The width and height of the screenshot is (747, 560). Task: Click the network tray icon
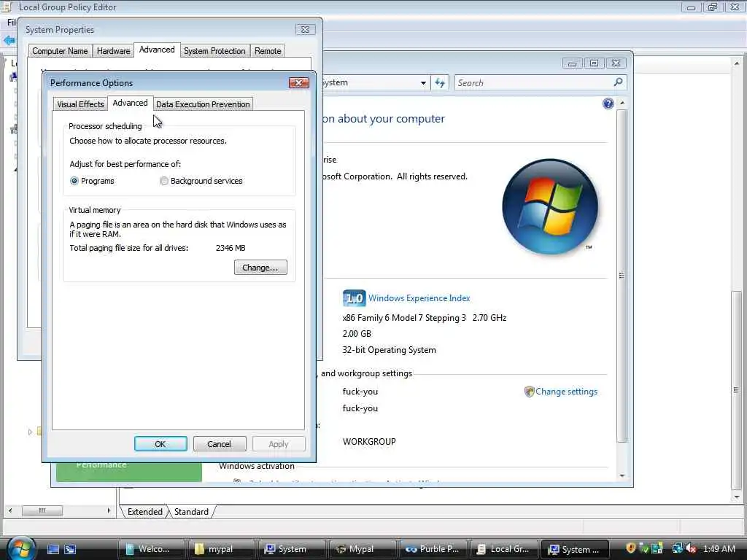(677, 548)
